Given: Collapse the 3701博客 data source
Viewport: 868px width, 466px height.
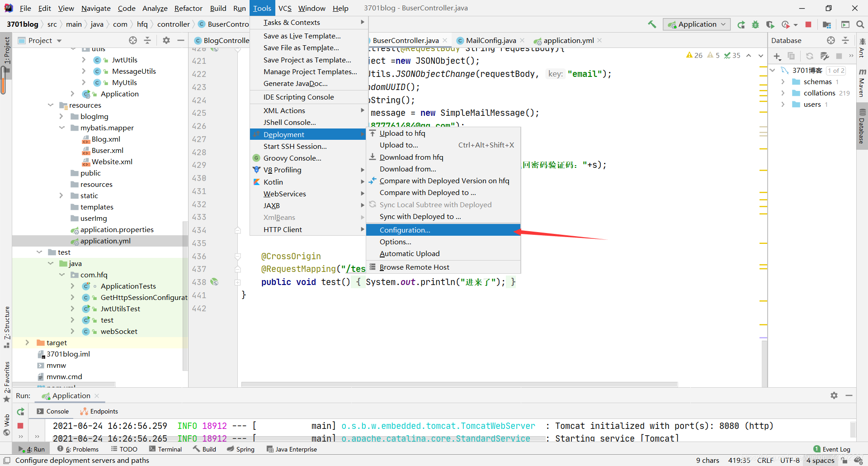Looking at the screenshot, I should click(773, 70).
